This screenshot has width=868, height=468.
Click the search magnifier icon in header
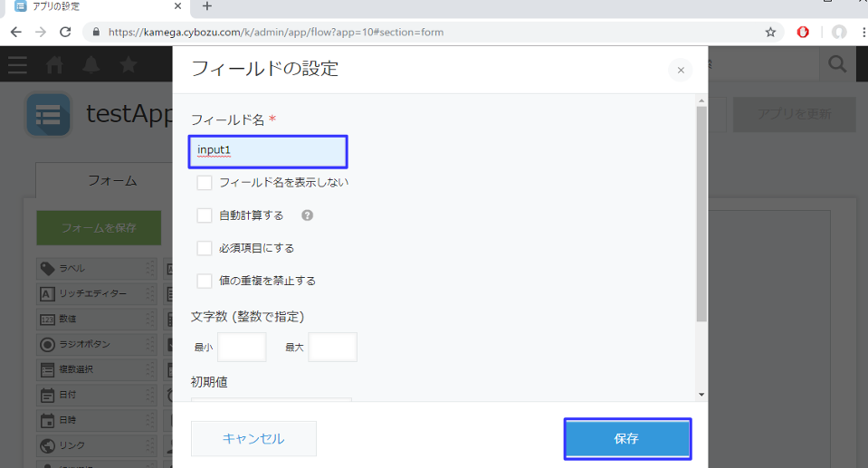pos(837,65)
